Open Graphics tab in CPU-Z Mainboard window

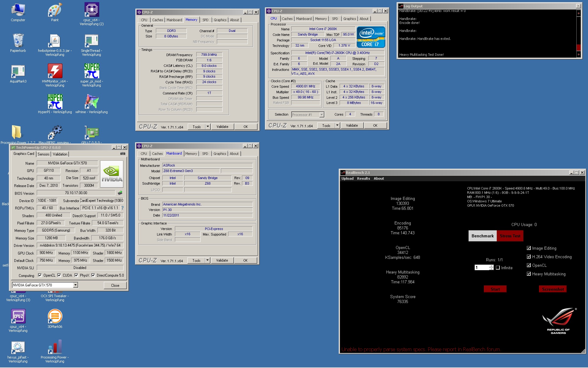[x=220, y=154]
